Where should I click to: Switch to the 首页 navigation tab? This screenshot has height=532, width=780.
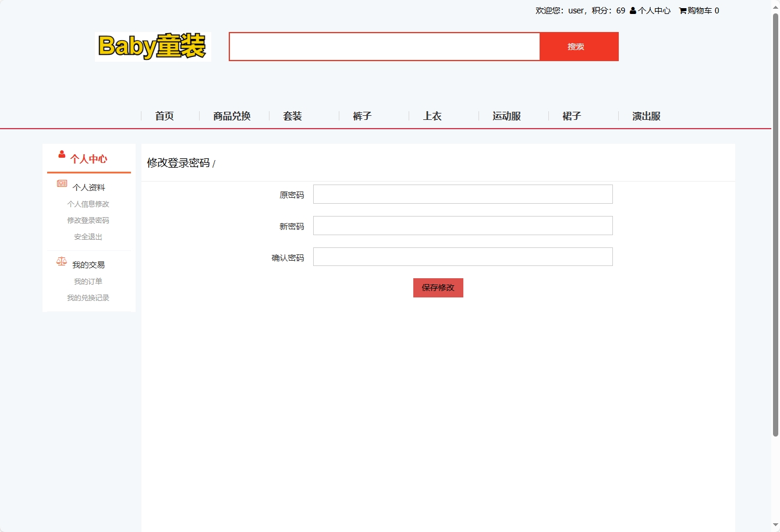164,116
